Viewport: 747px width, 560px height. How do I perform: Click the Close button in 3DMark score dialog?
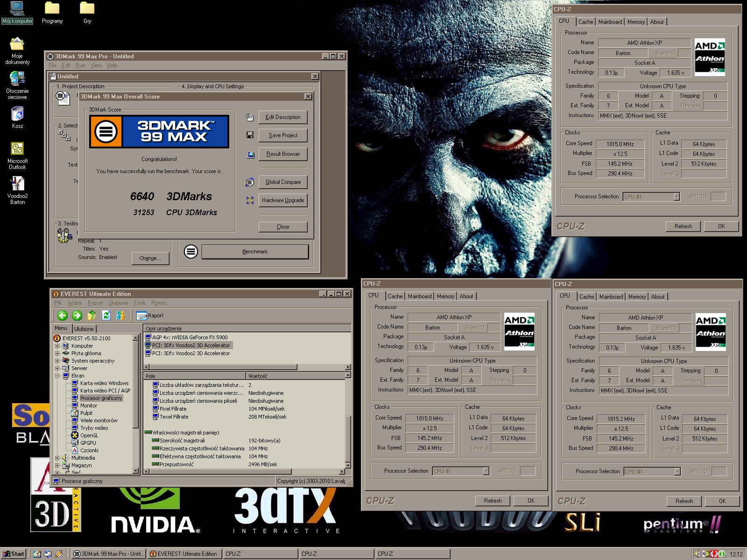(283, 227)
